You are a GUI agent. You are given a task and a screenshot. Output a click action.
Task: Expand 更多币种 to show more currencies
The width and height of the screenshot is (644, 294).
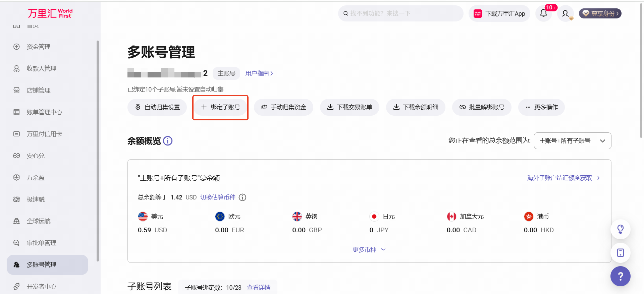coord(369,249)
